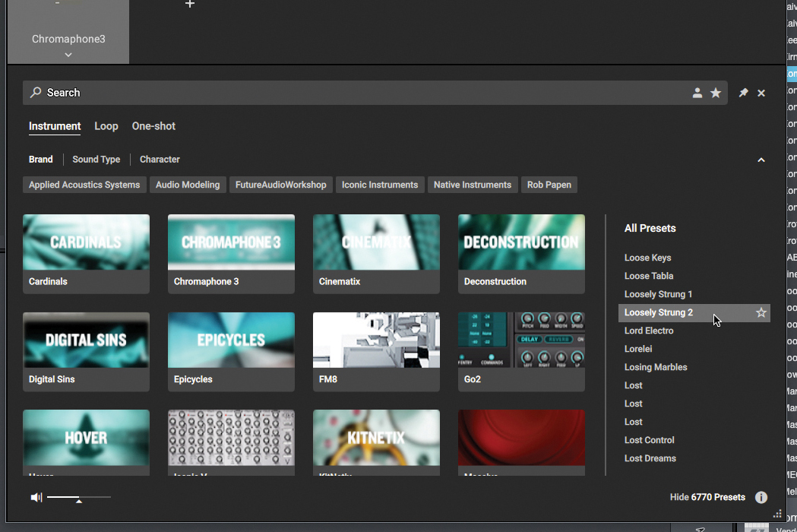Image resolution: width=797 pixels, height=532 pixels.
Task: Collapse the brand filter section chevron
Action: coord(761,160)
